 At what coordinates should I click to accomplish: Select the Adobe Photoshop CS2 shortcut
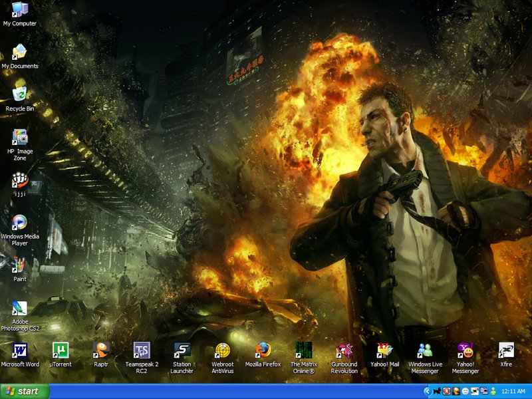pos(20,316)
